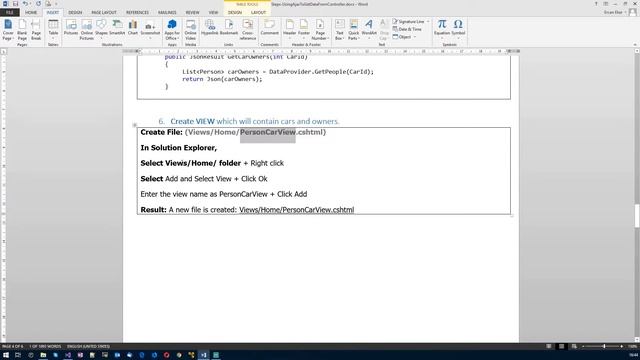The image size is (640, 360).
Task: Insert an Equation
Action: pos(442,28)
